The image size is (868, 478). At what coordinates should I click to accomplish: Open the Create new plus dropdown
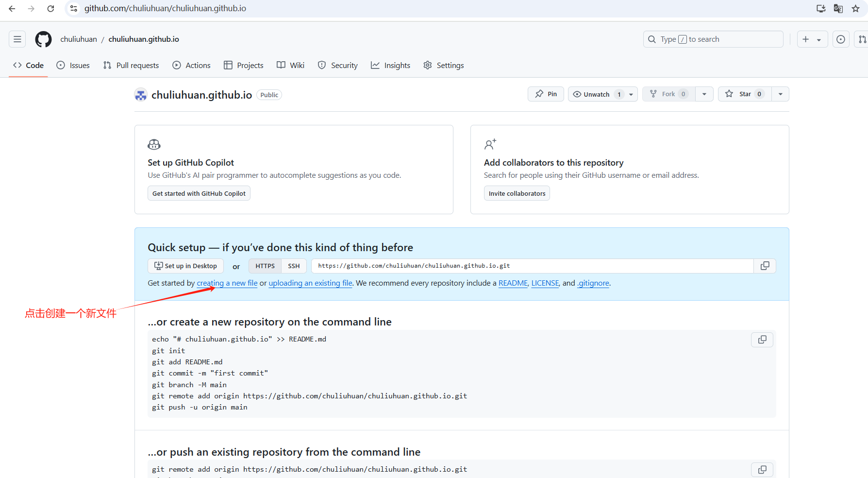[x=812, y=39]
